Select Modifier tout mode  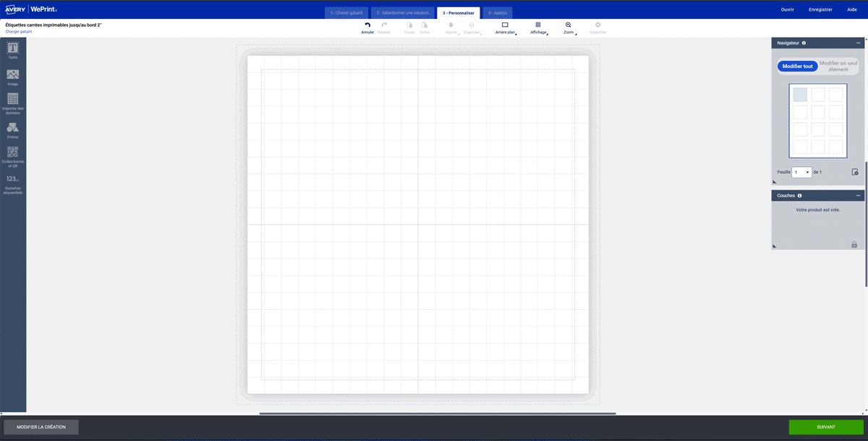click(x=798, y=66)
